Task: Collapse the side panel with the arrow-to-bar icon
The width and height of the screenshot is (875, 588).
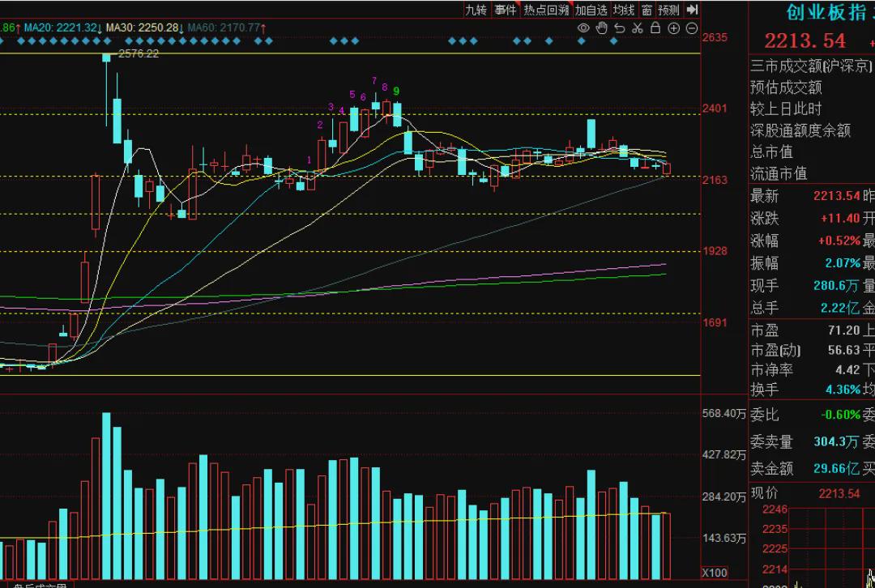Action: (x=692, y=10)
